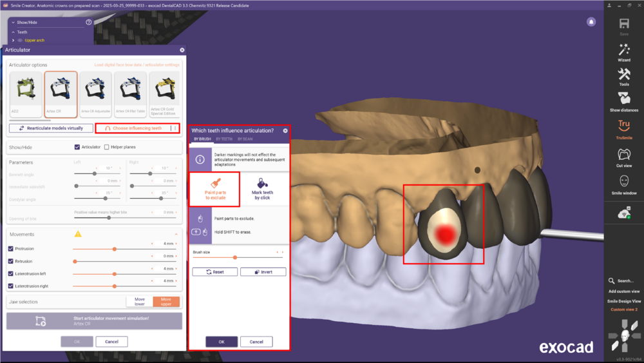Adjust the Protrusion slider handle
Screen dimensions: 644x363
(x=115, y=249)
